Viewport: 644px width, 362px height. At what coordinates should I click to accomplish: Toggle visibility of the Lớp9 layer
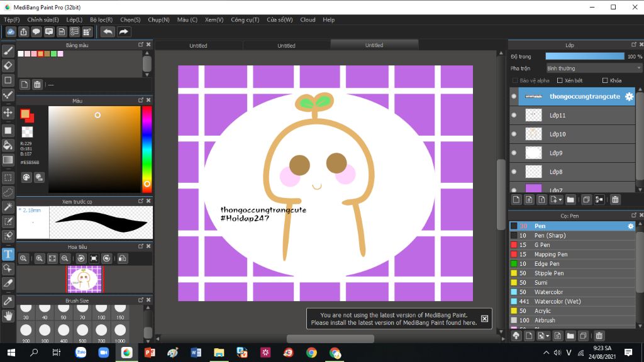click(x=514, y=153)
